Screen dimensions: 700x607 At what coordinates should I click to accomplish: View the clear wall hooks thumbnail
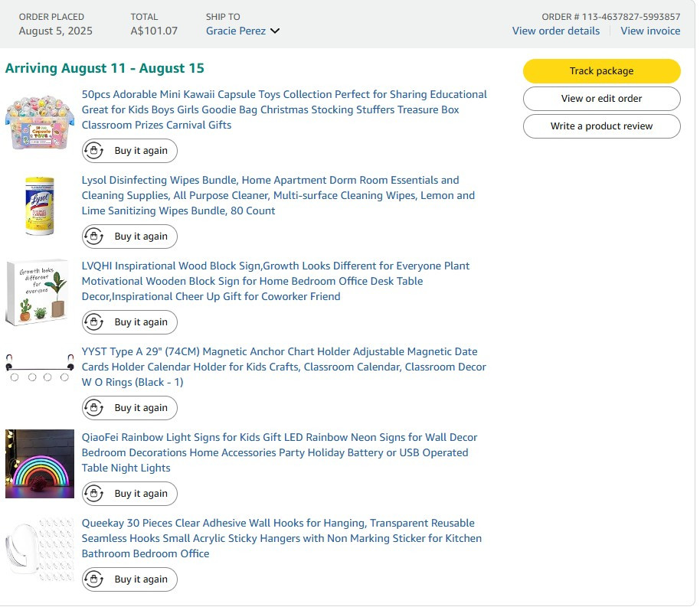point(40,550)
